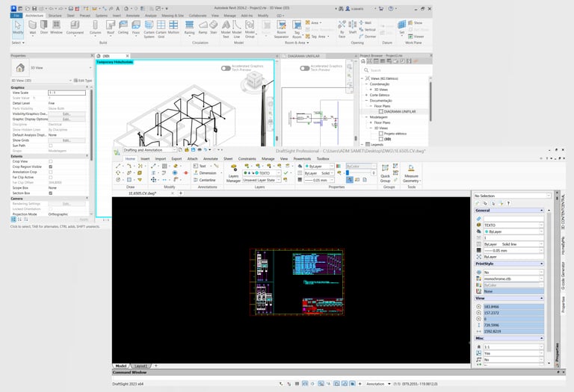Image resolution: width=574 pixels, height=392 pixels.
Task: Uncheck Crop Region Visible checkbox
Action: 51,167
